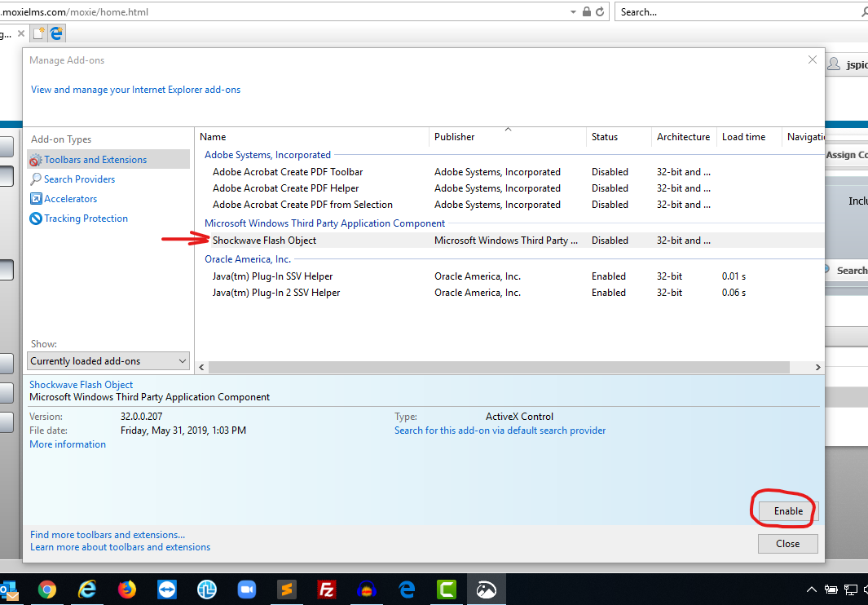The width and height of the screenshot is (868, 605).
Task: Click the Edge icon in tab strip
Action: (x=56, y=33)
